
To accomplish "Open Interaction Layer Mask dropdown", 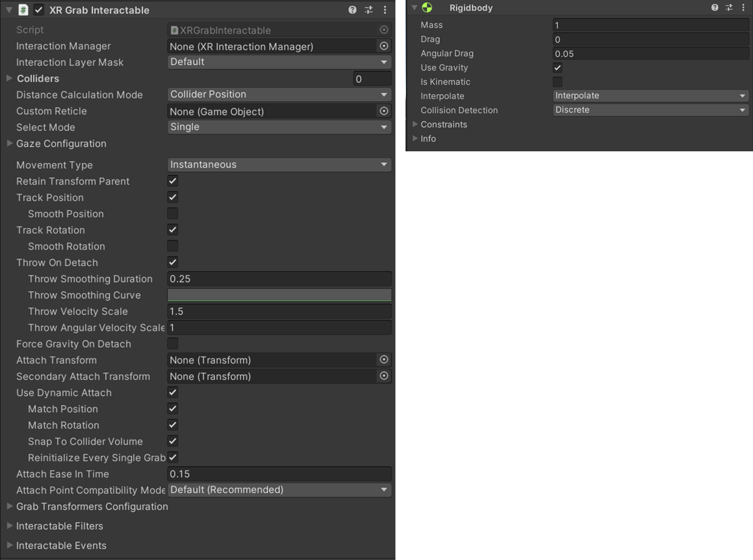I will (x=279, y=62).
